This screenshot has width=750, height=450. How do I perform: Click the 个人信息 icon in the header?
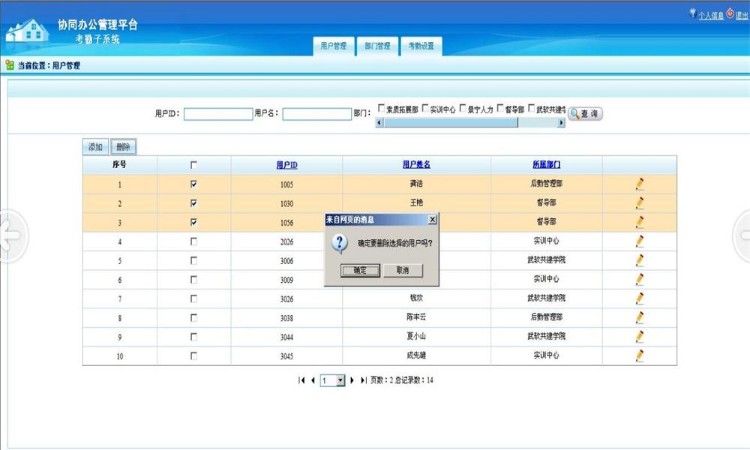(x=693, y=13)
